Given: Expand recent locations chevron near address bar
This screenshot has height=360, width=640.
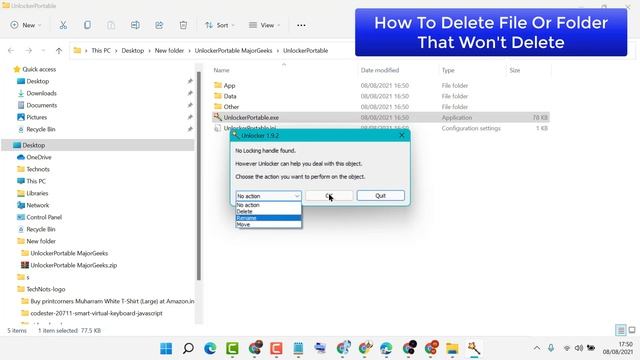Looking at the screenshot, I should click(x=43, y=51).
